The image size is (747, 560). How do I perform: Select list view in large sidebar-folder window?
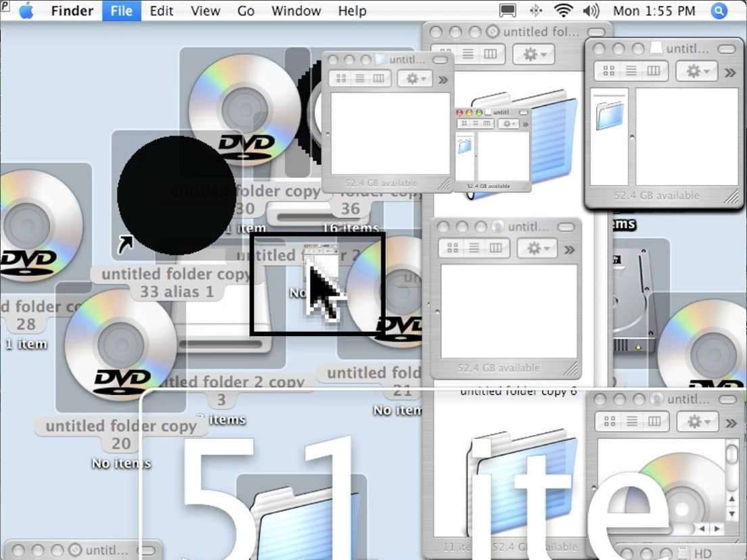point(631,71)
